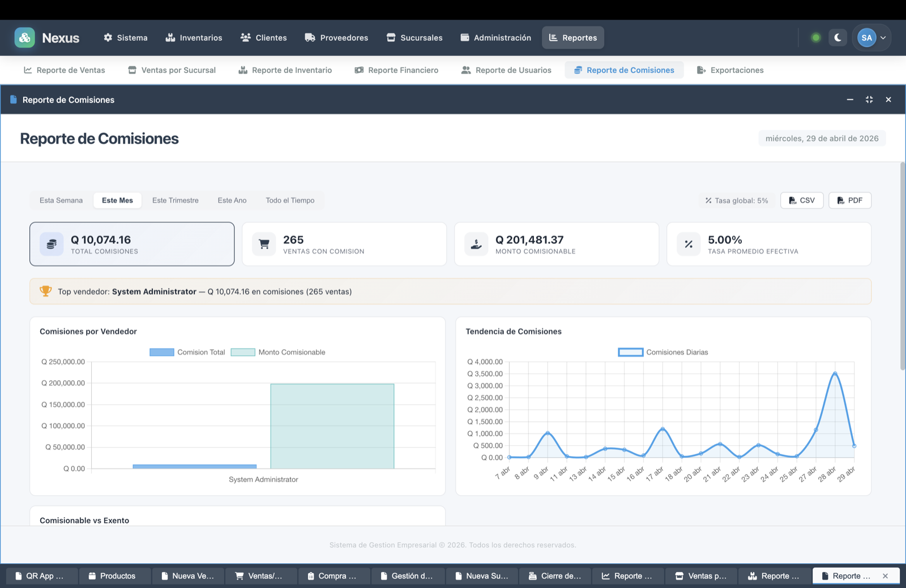Click the Nexus logo icon
Image resolution: width=906 pixels, height=588 pixels.
[24, 38]
